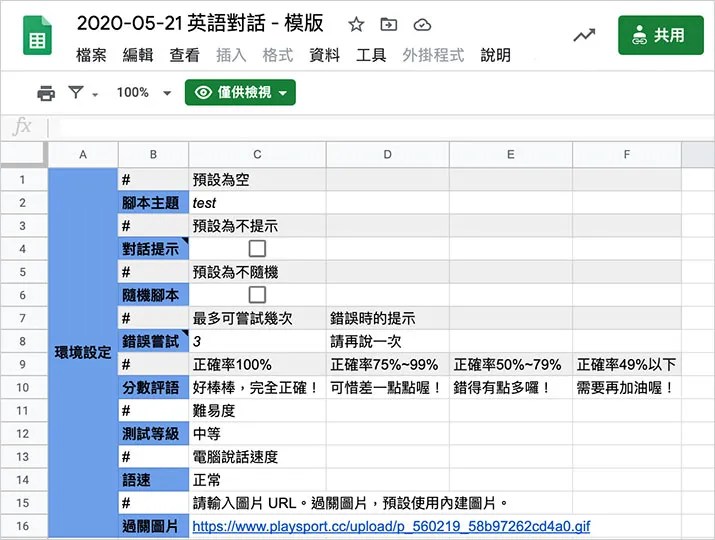Select the 腳本主題 cell

pos(153,202)
